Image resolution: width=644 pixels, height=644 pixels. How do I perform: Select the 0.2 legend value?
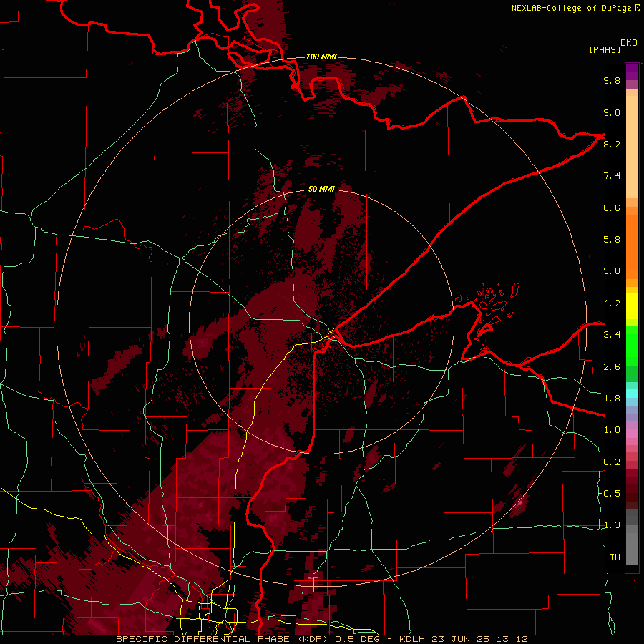tap(612, 462)
